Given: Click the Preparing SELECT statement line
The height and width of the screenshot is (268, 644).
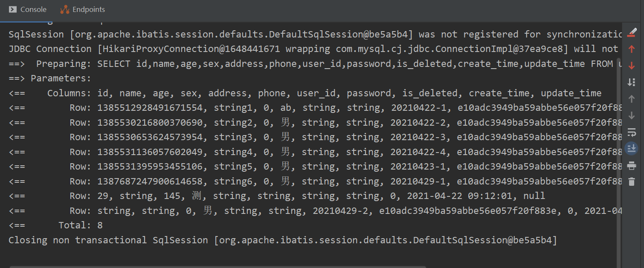Looking at the screenshot, I should click(299, 64).
